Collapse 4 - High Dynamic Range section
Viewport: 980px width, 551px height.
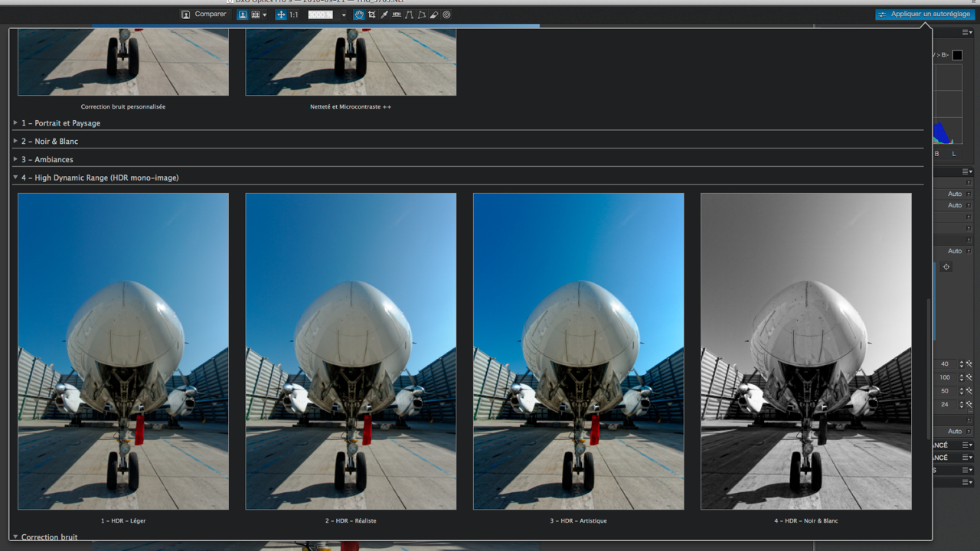pyautogui.click(x=15, y=178)
